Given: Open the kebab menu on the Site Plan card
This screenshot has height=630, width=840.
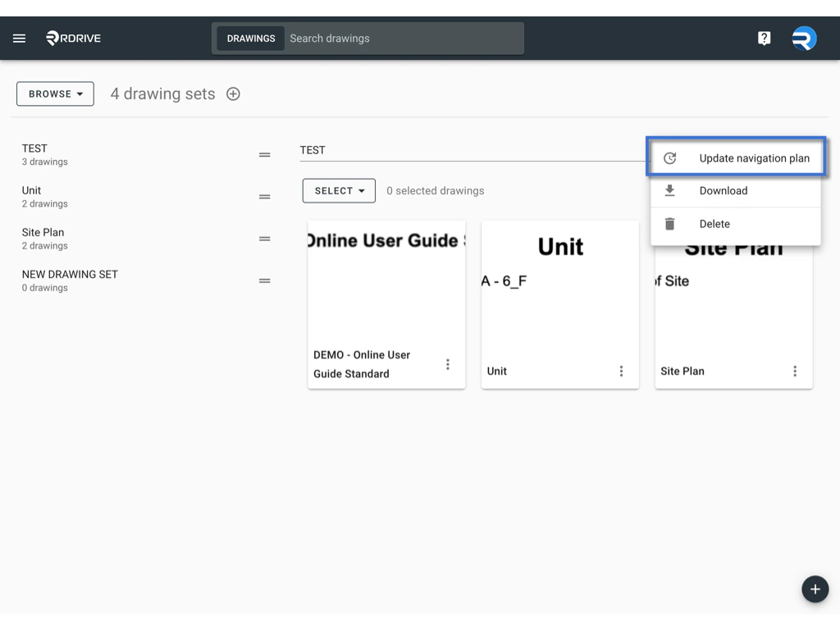Looking at the screenshot, I should coord(795,371).
